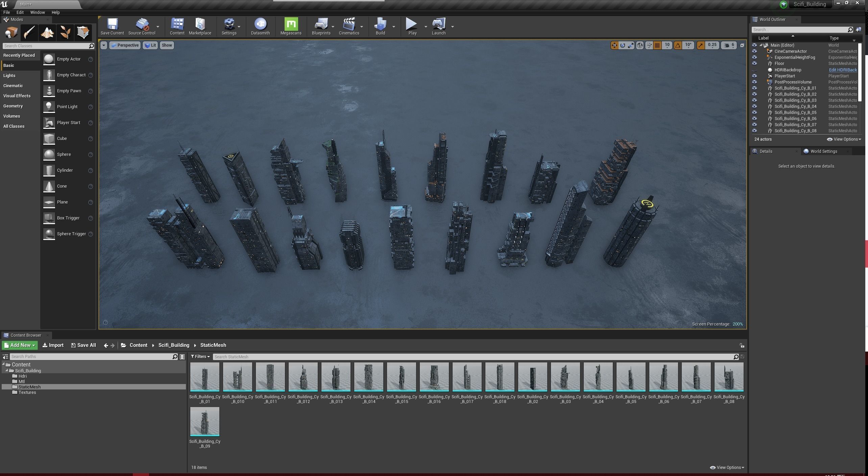Select the Textures folder in the tree
The height and width of the screenshot is (476, 868).
click(x=27, y=392)
